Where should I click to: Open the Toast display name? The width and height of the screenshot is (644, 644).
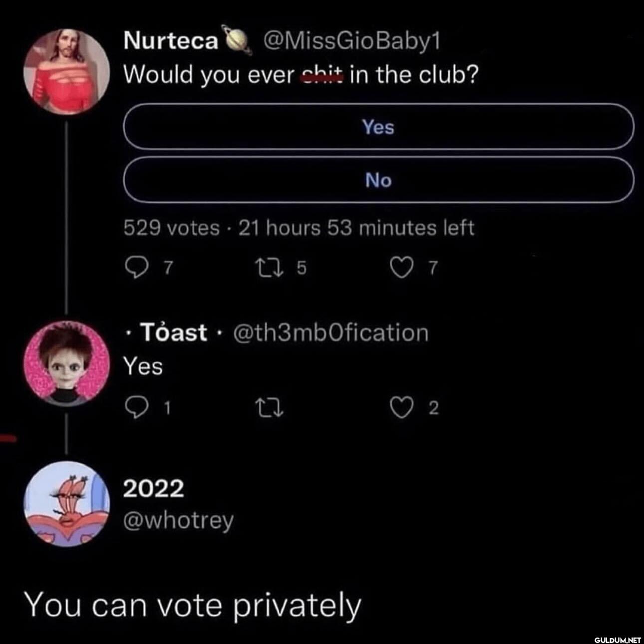[x=174, y=332]
